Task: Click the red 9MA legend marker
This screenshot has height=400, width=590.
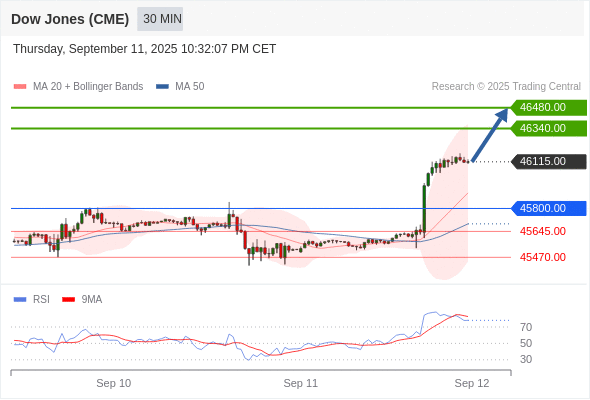Action: click(x=68, y=300)
